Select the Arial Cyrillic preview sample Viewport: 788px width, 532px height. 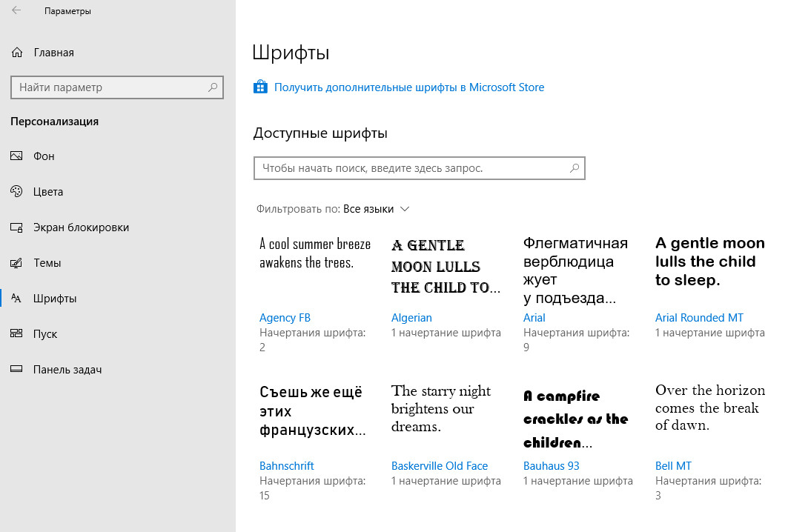pos(575,270)
